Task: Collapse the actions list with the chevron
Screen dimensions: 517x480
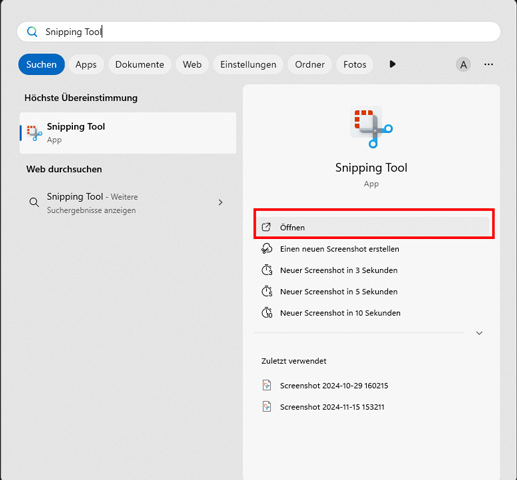Action: 479,333
